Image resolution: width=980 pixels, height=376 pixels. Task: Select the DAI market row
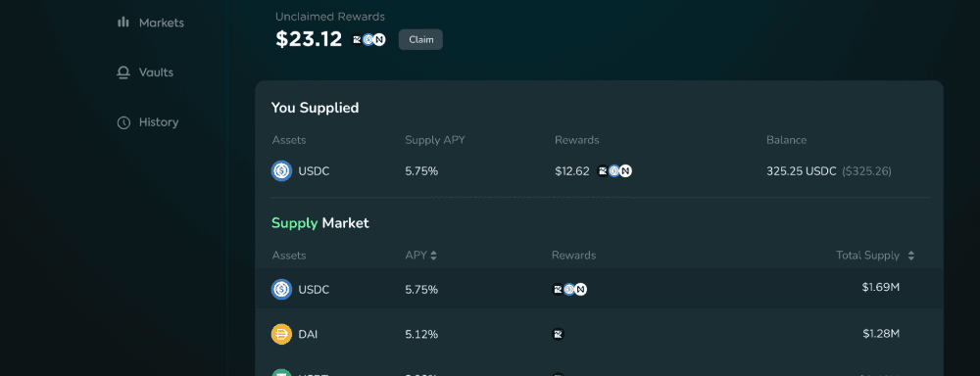tap(599, 334)
